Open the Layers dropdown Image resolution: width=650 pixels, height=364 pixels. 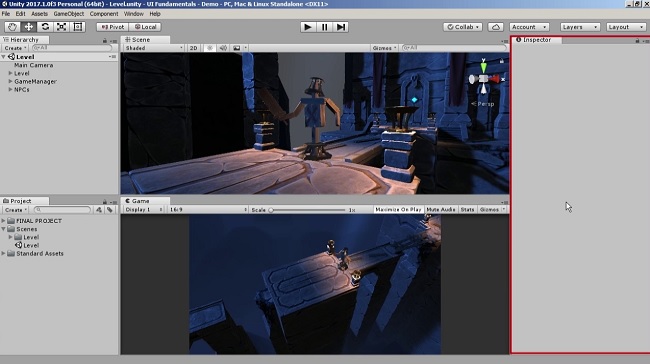[x=580, y=27]
